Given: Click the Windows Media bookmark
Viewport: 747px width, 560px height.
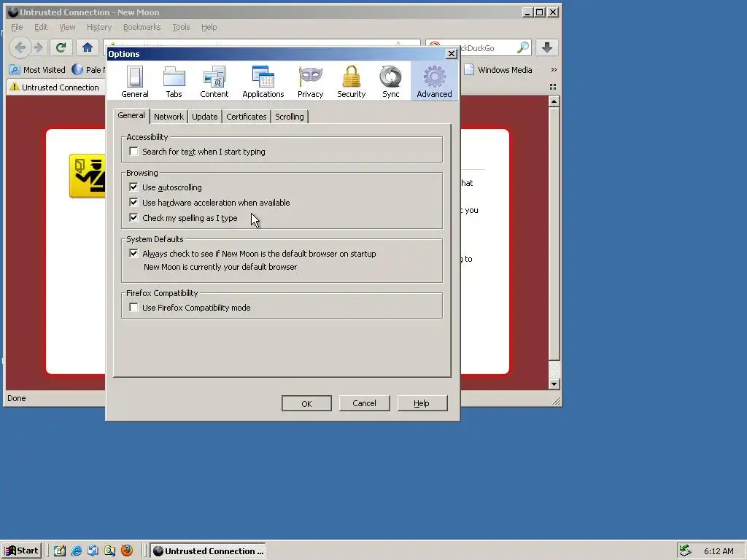Looking at the screenshot, I should [498, 70].
